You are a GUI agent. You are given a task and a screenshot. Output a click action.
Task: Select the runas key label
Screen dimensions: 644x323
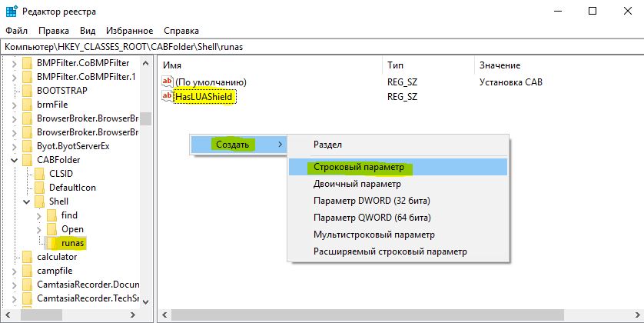(72, 243)
